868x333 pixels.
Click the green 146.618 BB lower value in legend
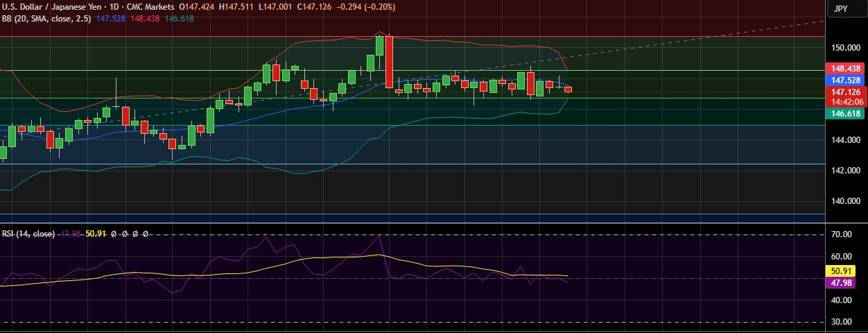pos(180,19)
